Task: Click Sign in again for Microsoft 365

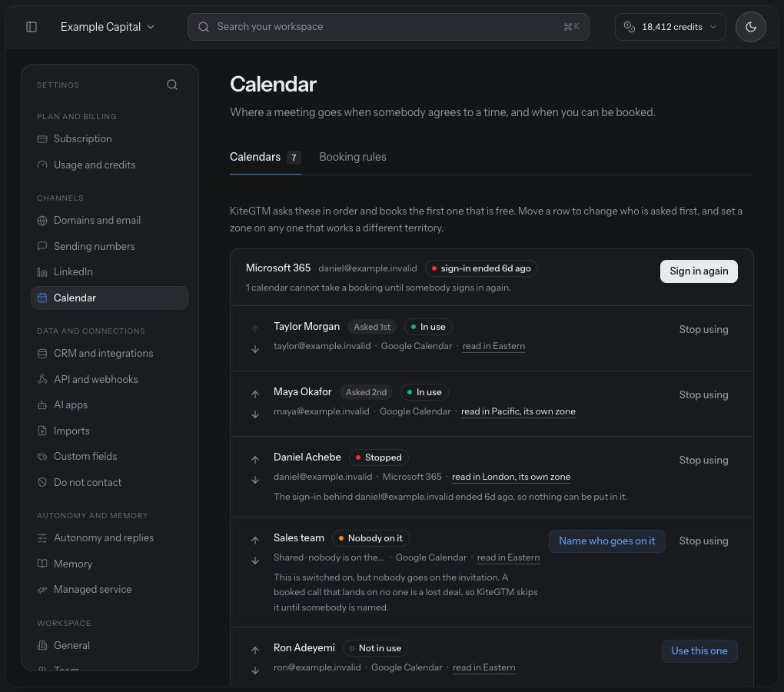Action: pyautogui.click(x=699, y=271)
